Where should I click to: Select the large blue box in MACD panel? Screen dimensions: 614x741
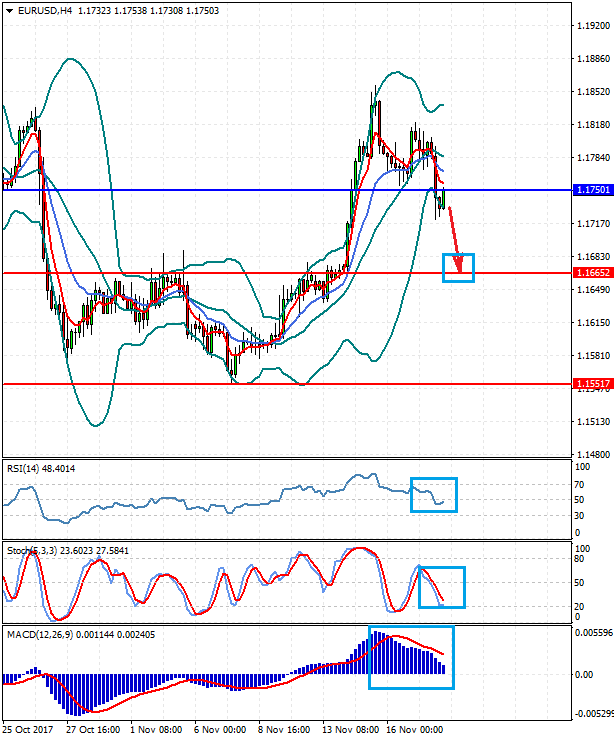411,657
